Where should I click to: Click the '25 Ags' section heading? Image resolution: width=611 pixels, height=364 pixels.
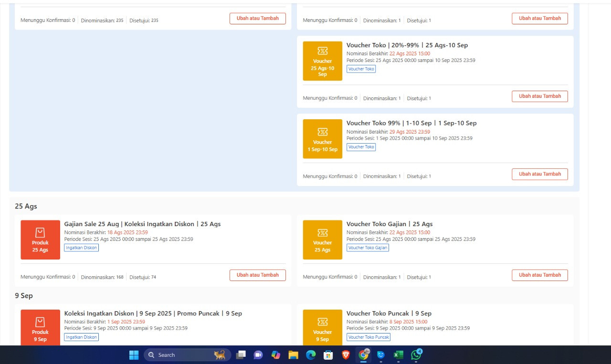coord(26,207)
